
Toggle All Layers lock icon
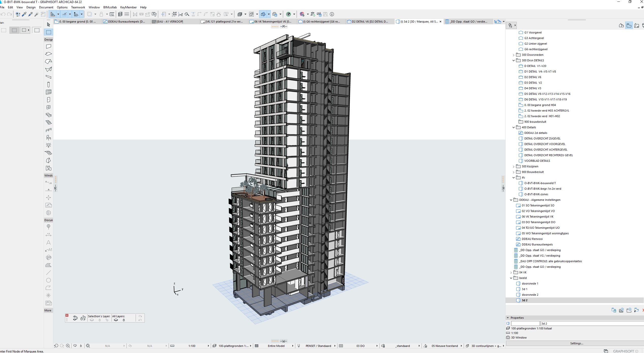[x=124, y=320]
